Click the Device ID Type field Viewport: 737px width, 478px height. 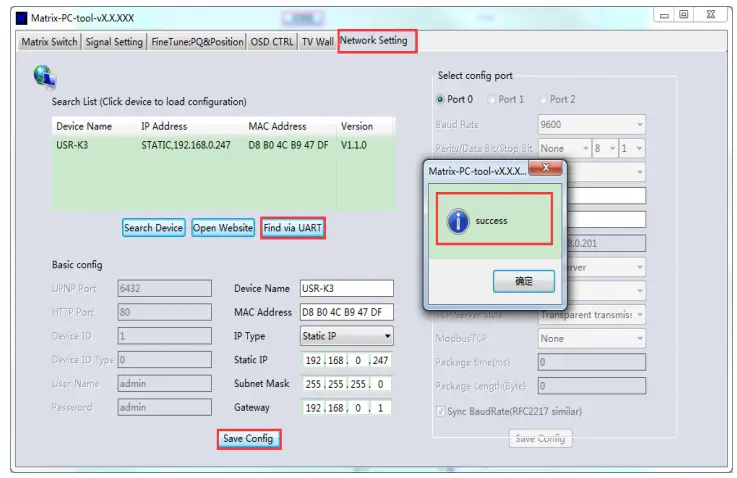165,360
